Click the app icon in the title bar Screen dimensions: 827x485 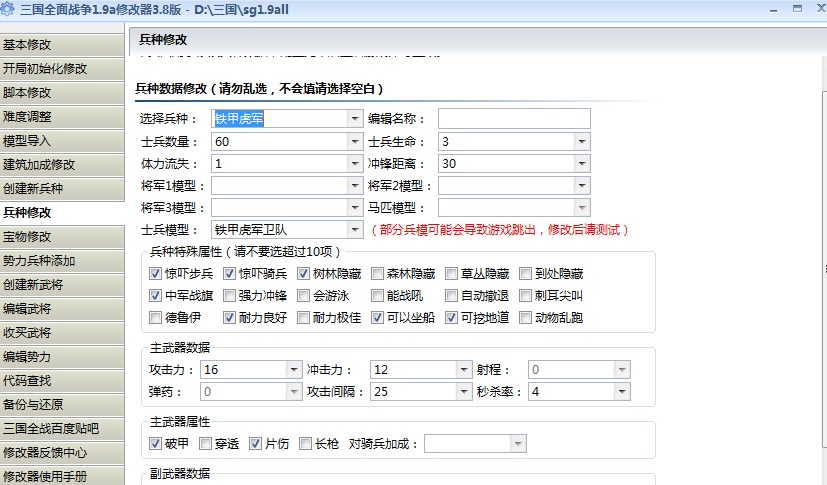click(x=9, y=9)
